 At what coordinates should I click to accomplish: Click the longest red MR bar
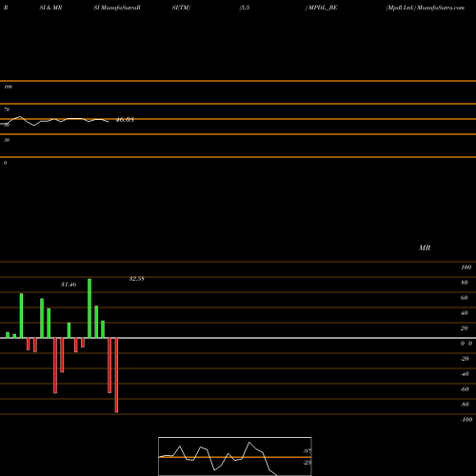coord(116,375)
